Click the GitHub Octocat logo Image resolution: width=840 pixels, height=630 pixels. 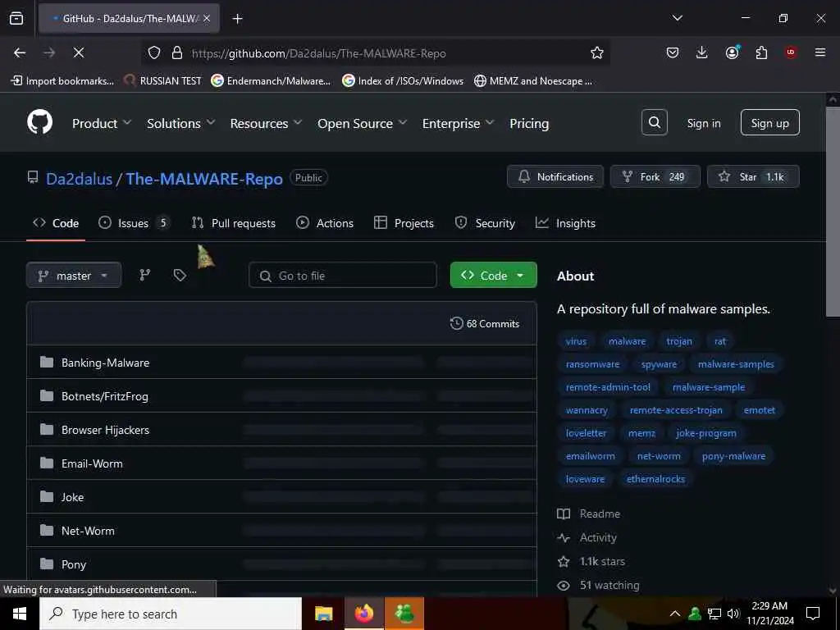(x=40, y=123)
